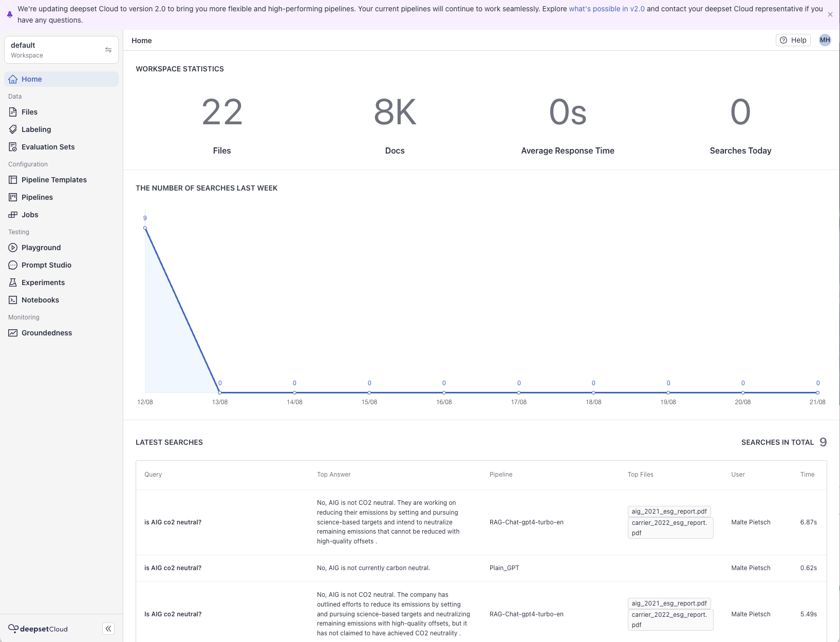Open the Notebooks terminal icon
Screen dimensions: 840x642
tap(13, 300)
